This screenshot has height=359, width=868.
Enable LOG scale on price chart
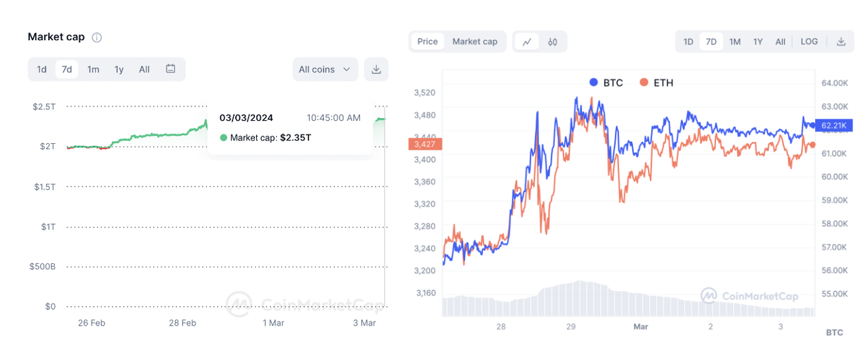tap(809, 41)
